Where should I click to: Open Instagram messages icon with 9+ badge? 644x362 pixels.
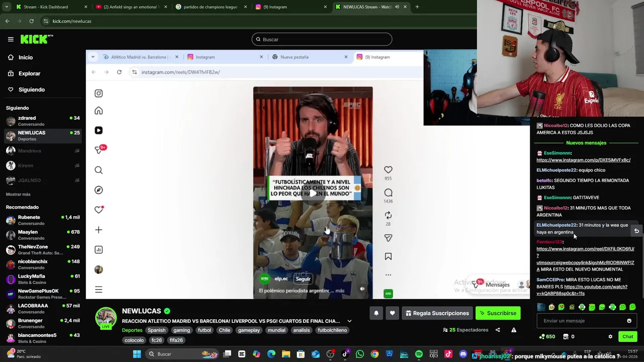click(x=100, y=149)
